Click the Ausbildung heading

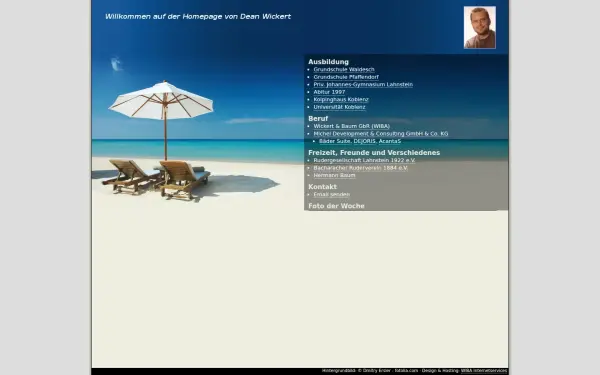point(328,62)
